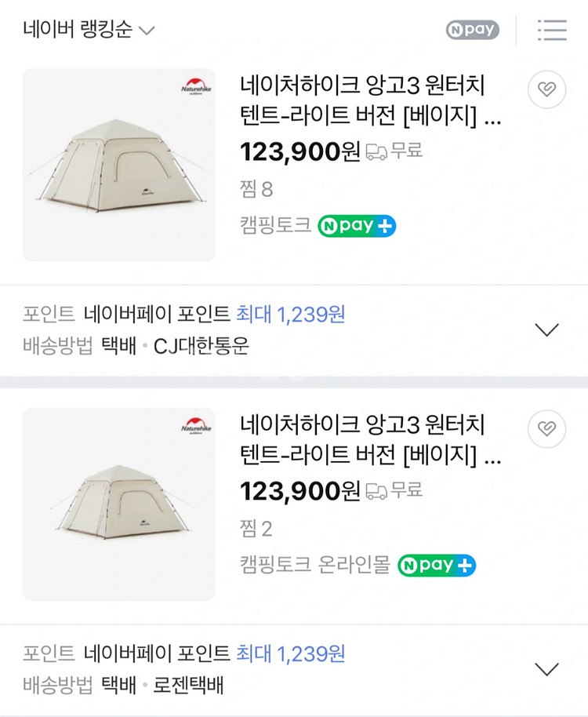Screen dimensions: 588x717
Task: Click the Npay plus badge beside 캠핑토크 온라인몰
Action: coord(437,565)
